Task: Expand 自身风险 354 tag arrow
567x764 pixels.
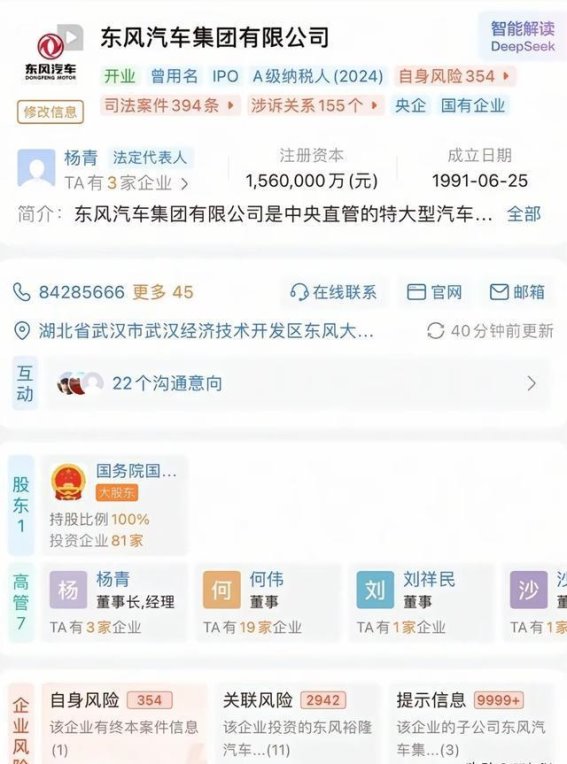Action: (x=506, y=76)
